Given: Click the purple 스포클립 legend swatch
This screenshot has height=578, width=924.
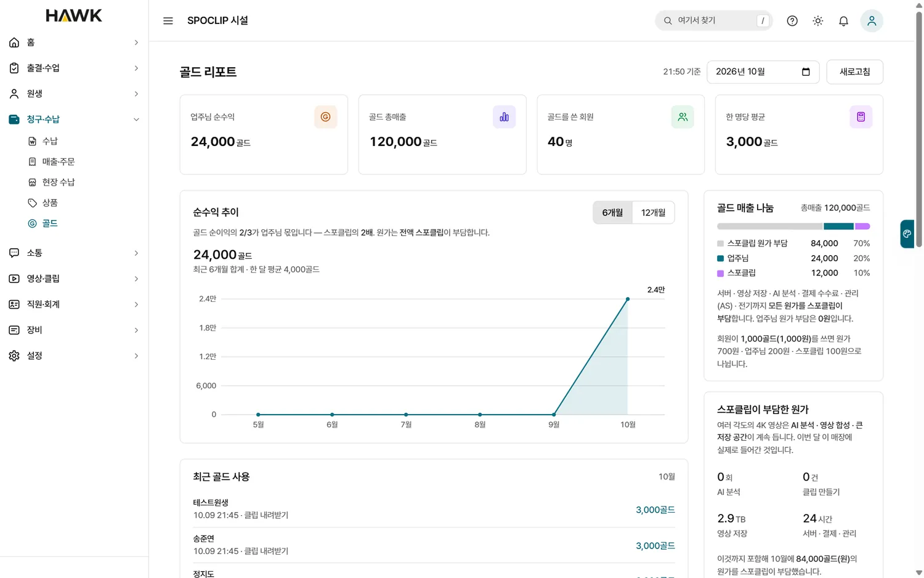Looking at the screenshot, I should pyautogui.click(x=721, y=273).
